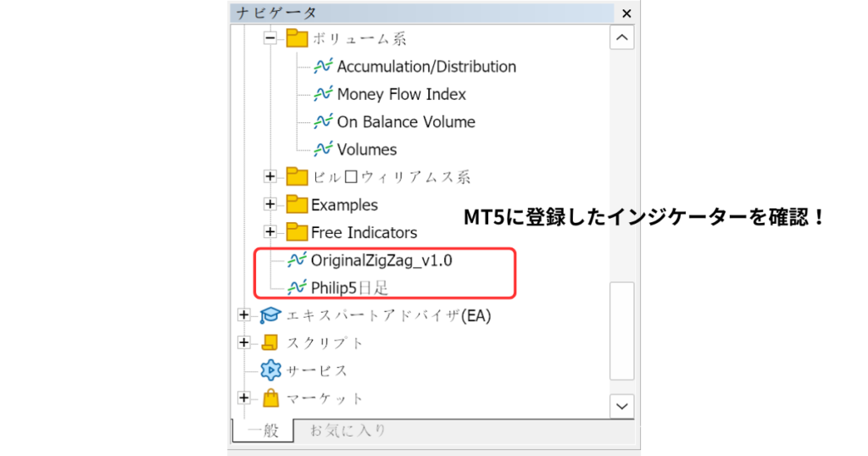Click the Volumes indicator icon

click(x=323, y=149)
